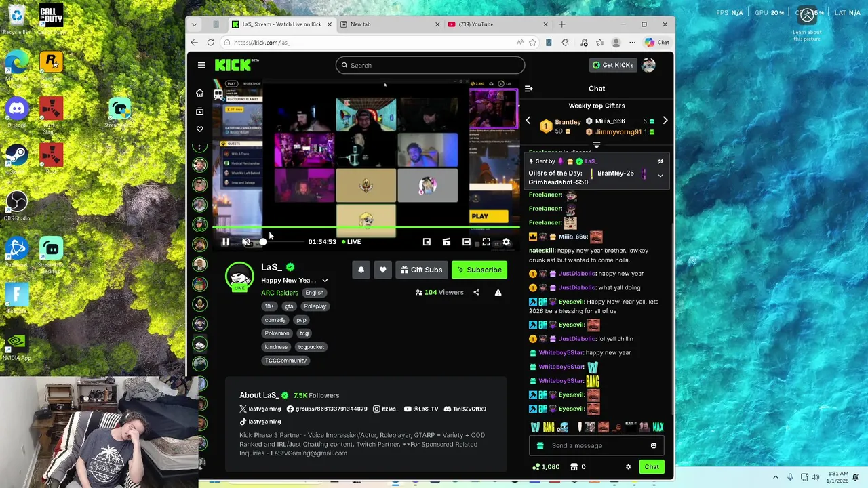Image resolution: width=868 pixels, height=488 pixels.
Task: Focus the Kick search field
Action: pyautogui.click(x=430, y=66)
